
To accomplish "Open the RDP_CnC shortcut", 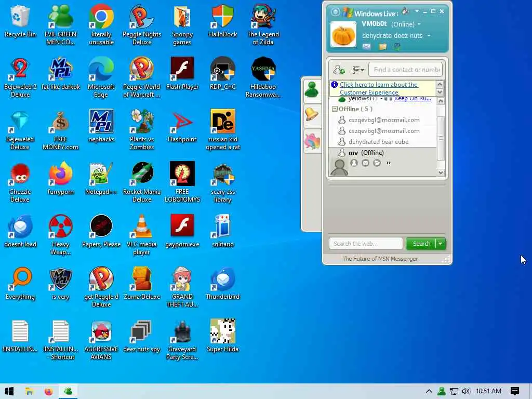I will point(222,74).
